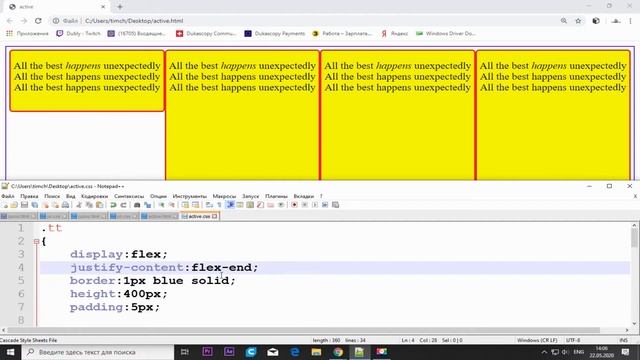
Task: Paste from clipboard via toolbar icon
Action: (99, 205)
